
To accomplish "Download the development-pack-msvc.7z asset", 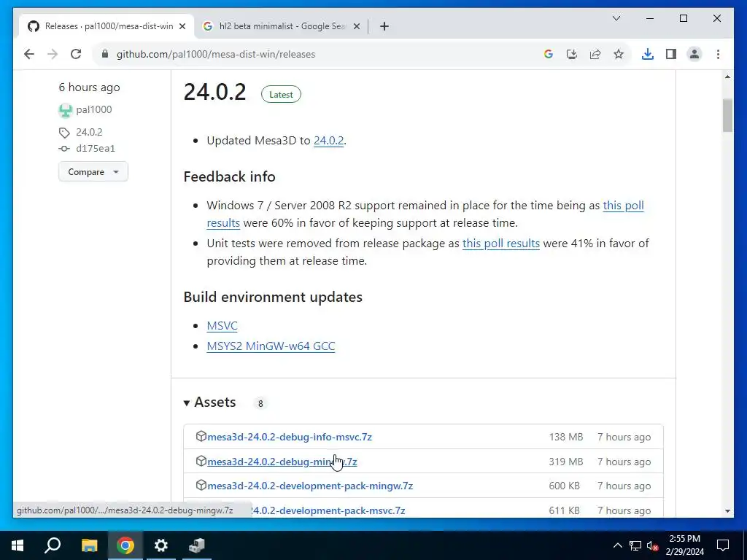I will point(329,510).
